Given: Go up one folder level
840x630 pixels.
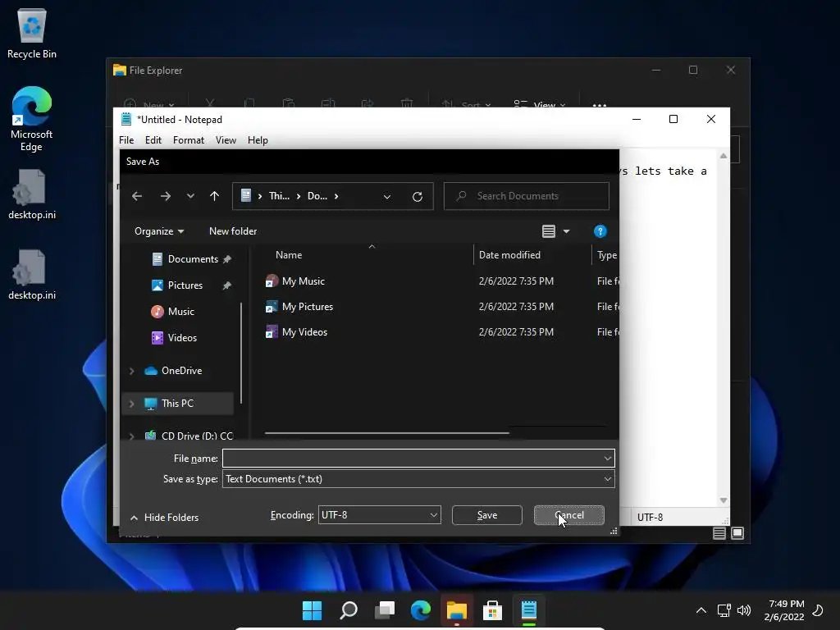Looking at the screenshot, I should pos(214,196).
